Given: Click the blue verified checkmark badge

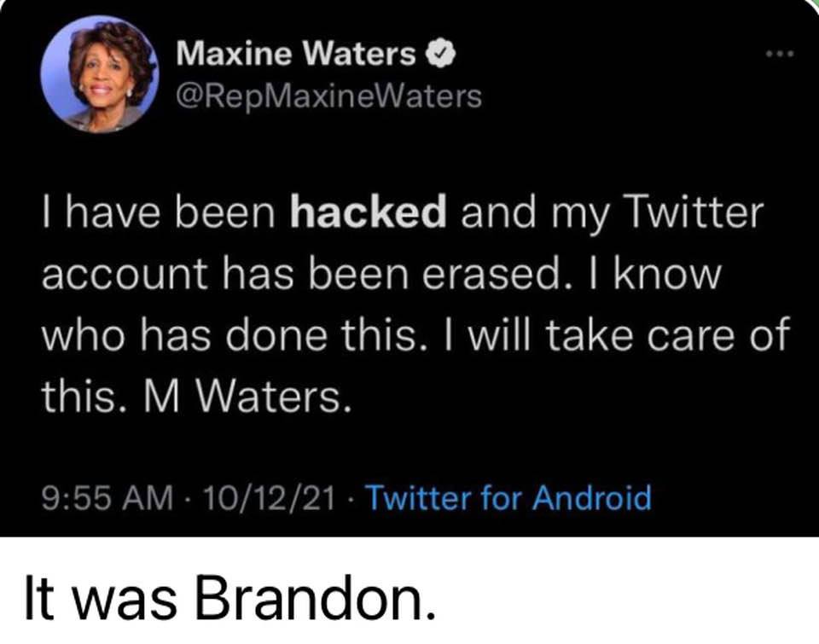Looking at the screenshot, I should pyautogui.click(x=435, y=55).
